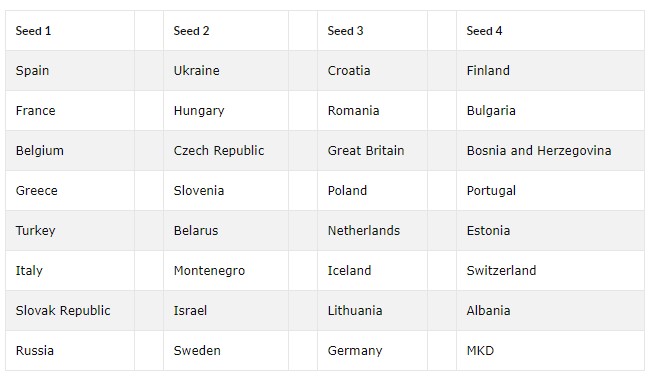This screenshot has height=377, width=651.
Task: Click on Finland in Seed 4
Action: [x=488, y=71]
